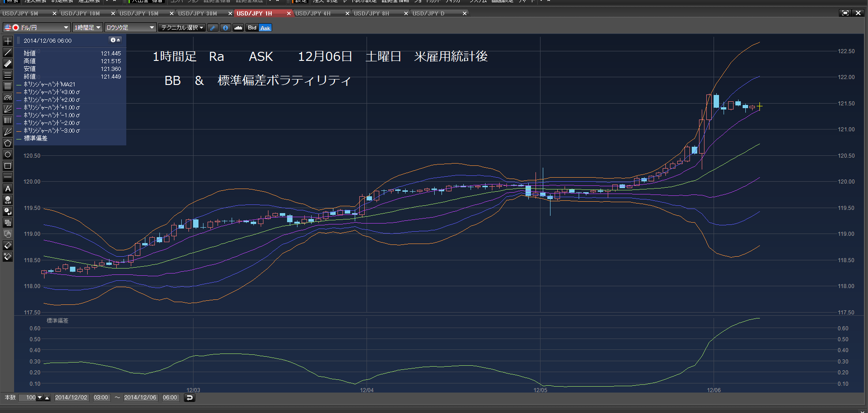The height and width of the screenshot is (413, 868).
Task: Click the bar count field showing 100
Action: coord(27,398)
